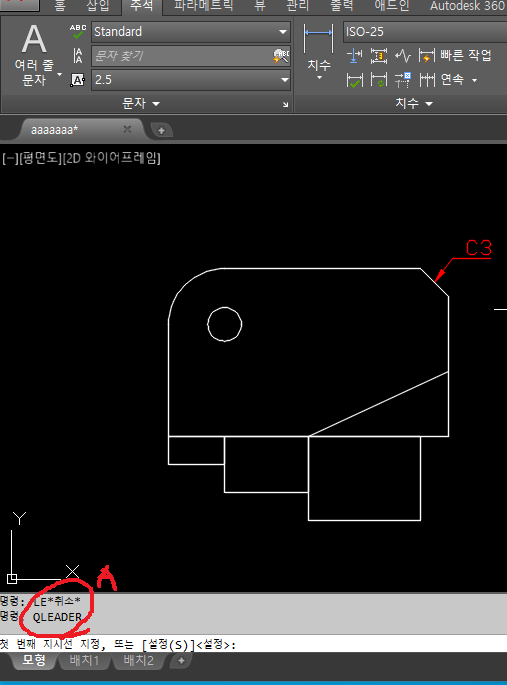Click the large Dimension (치수) tool icon
The image size is (507, 685).
(318, 40)
